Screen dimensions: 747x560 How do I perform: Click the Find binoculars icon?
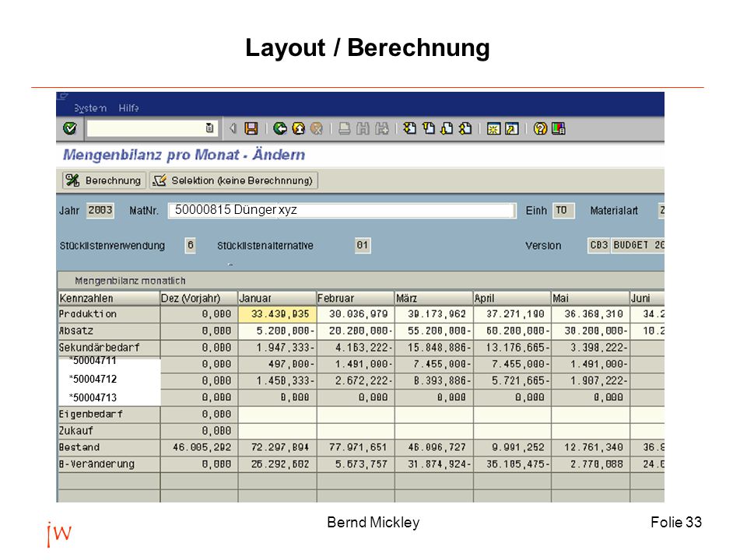363,128
